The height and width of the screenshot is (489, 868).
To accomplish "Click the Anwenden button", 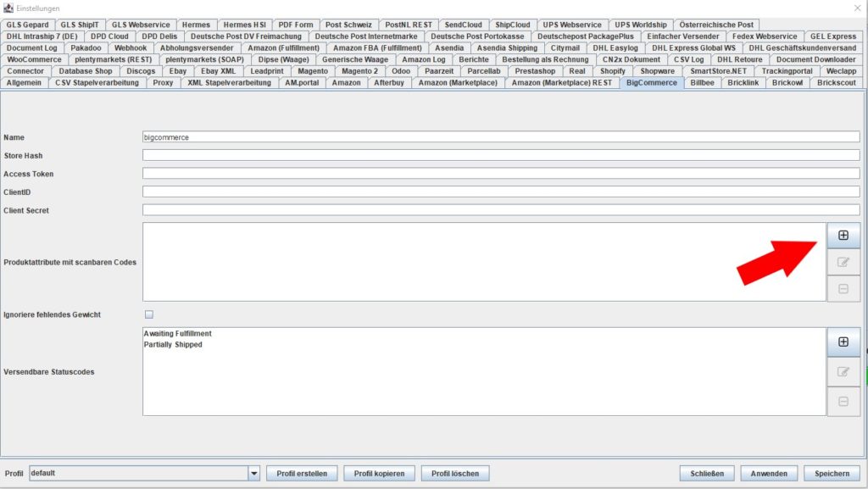I will click(x=769, y=474).
